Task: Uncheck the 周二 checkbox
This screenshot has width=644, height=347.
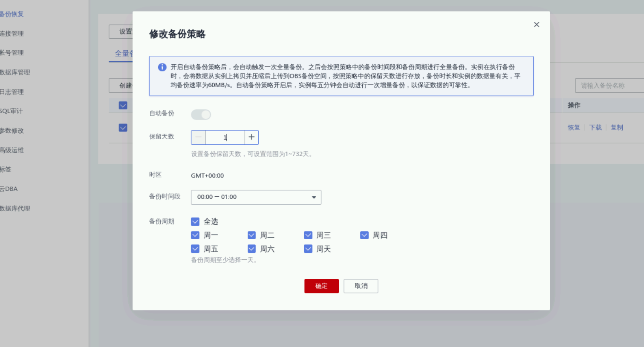Action: pos(251,235)
